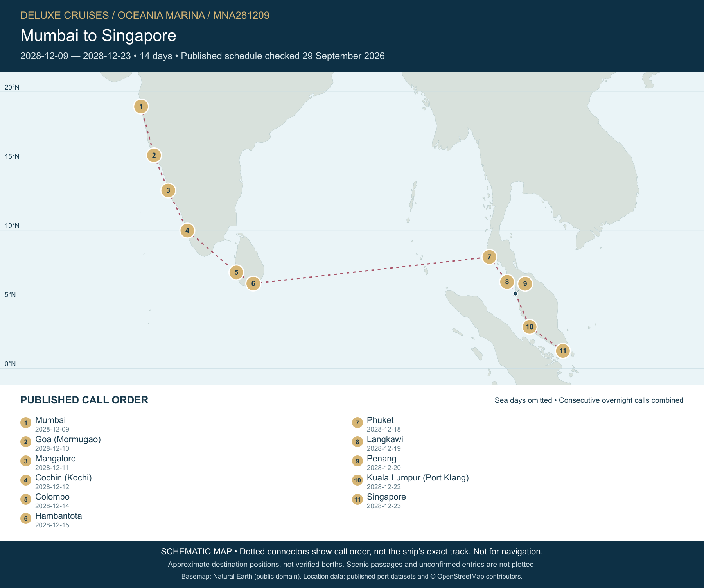This screenshot has width=704, height=588.
Task: Click legend badge 7 next to Phuket
Action: [x=357, y=423]
